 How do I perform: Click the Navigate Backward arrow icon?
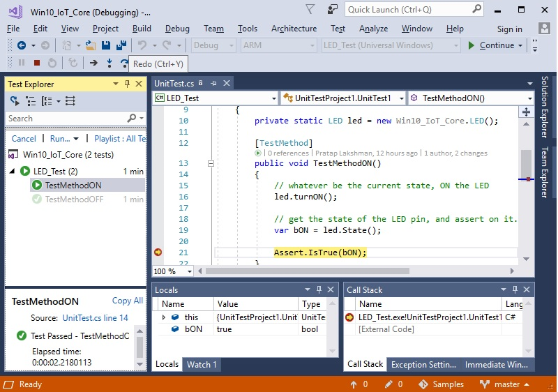click(21, 45)
